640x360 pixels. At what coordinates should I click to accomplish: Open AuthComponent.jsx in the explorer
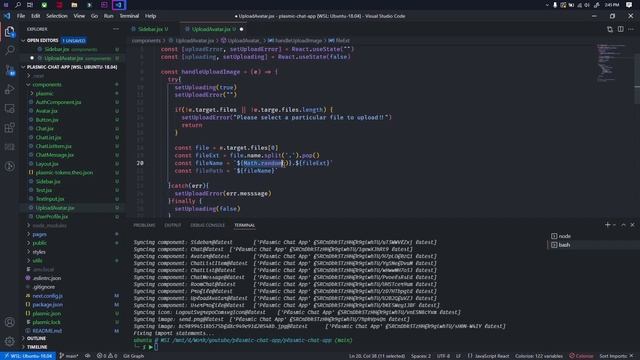click(x=58, y=102)
